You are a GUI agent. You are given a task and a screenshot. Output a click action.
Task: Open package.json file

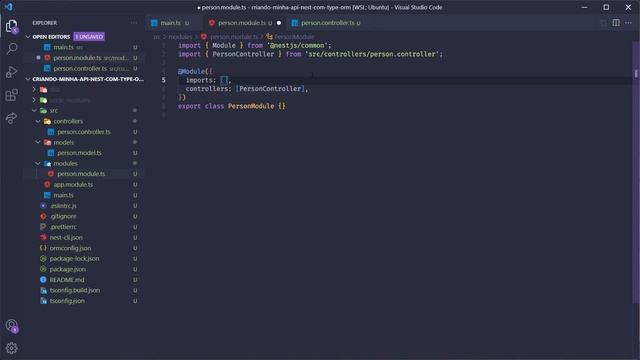[x=83, y=269]
